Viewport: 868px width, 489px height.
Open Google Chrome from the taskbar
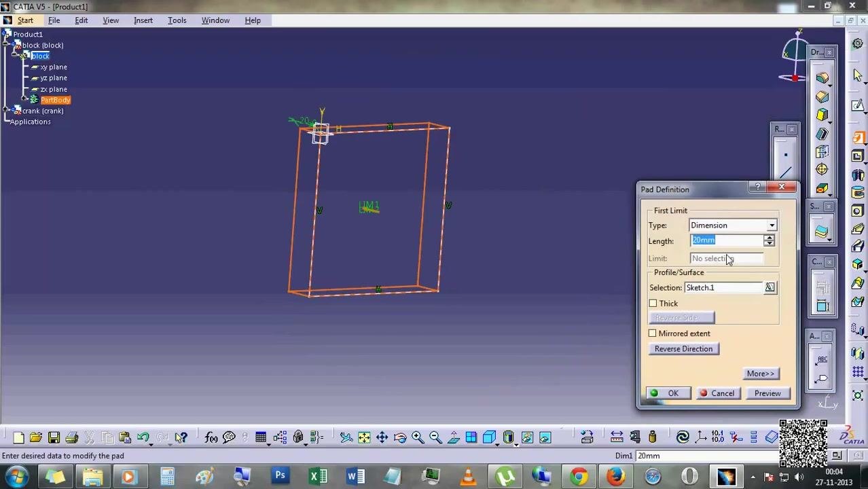[579, 477]
